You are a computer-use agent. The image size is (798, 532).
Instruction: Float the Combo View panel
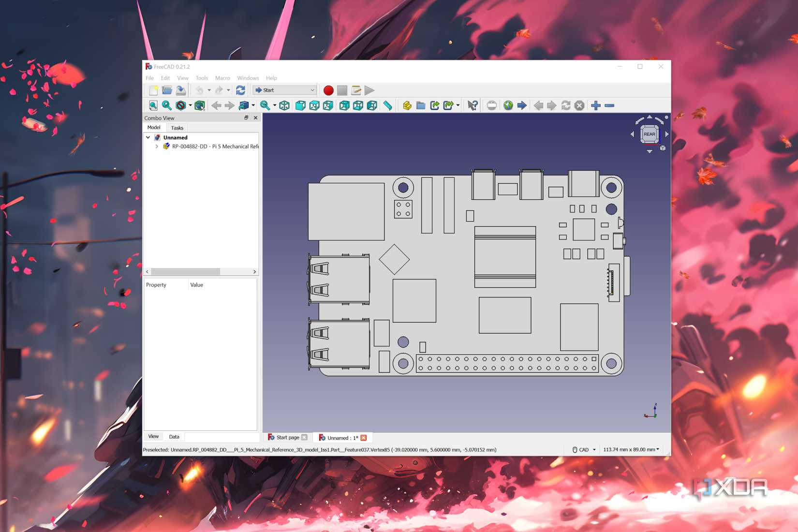246,118
